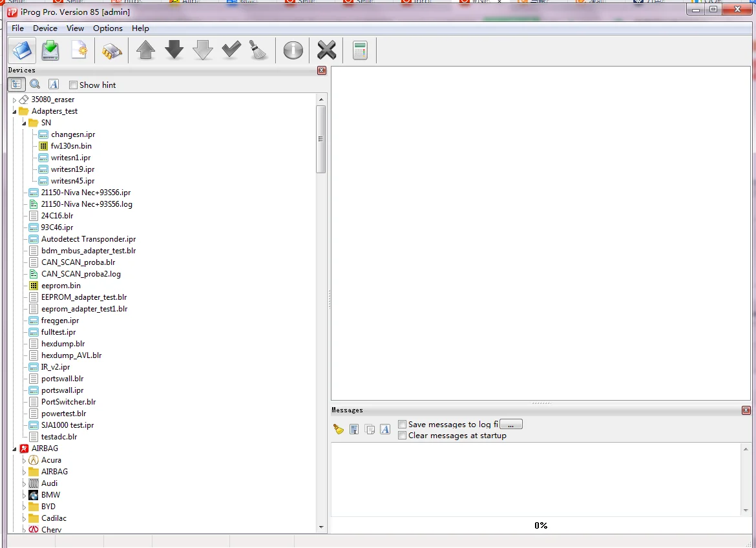The height and width of the screenshot is (548, 756).
Task: Click the broom erase icon in main toolbar
Action: (x=258, y=50)
